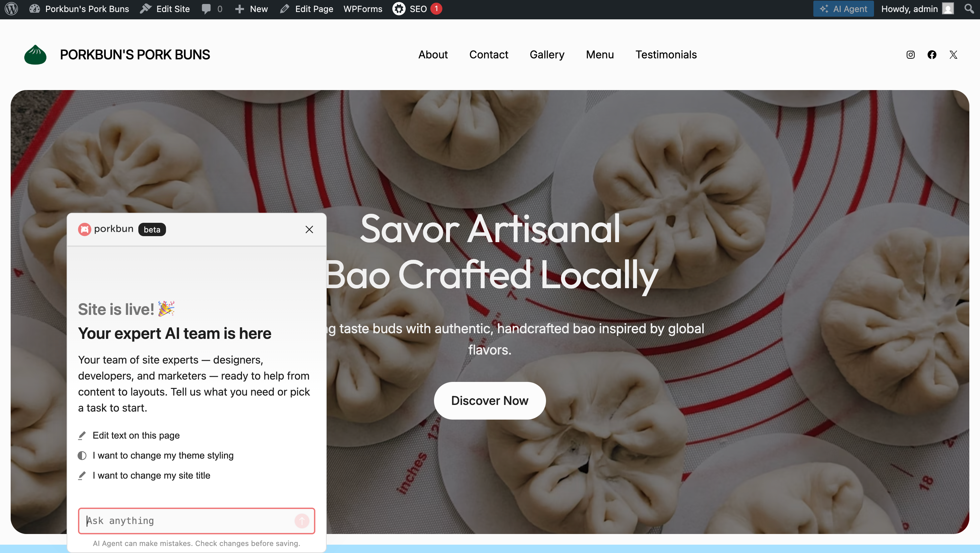Open Porkbun's Pork Buns dashboard link
This screenshot has width=980, height=553.
[x=79, y=9]
